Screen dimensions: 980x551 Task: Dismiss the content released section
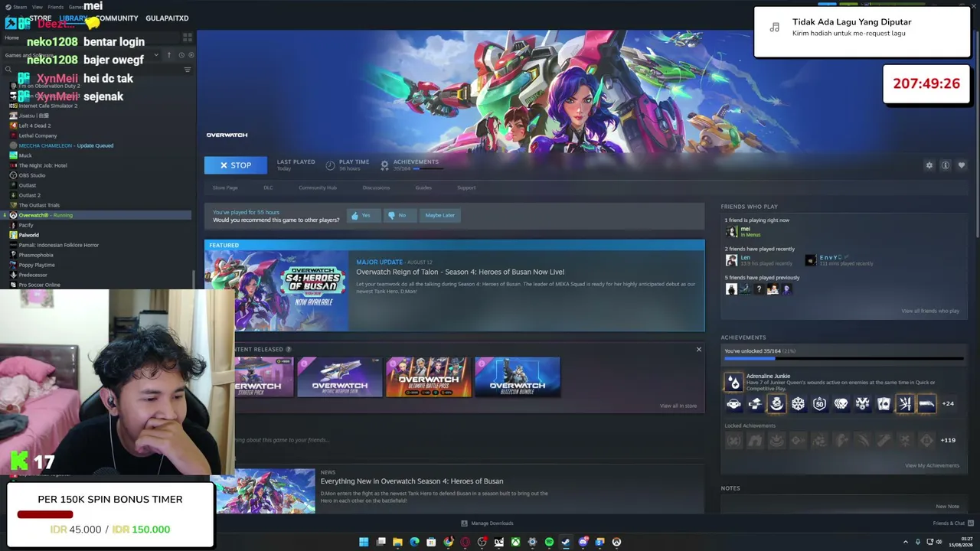point(698,350)
